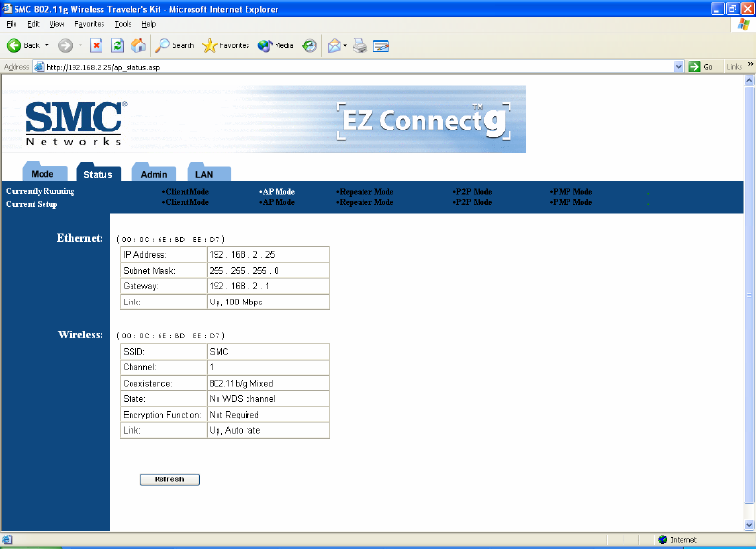Image resolution: width=756 pixels, height=549 pixels.
Task: Open the File menu
Action: (12, 24)
